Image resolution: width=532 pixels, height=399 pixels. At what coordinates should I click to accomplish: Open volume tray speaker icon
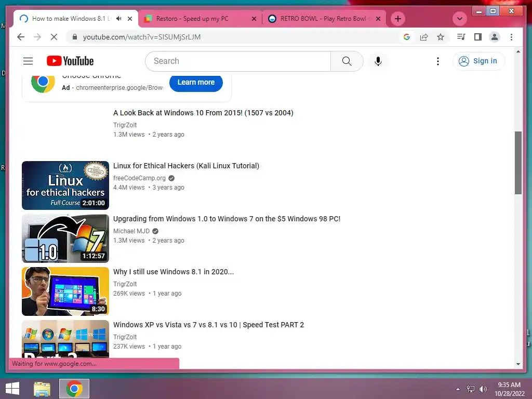pos(483,389)
